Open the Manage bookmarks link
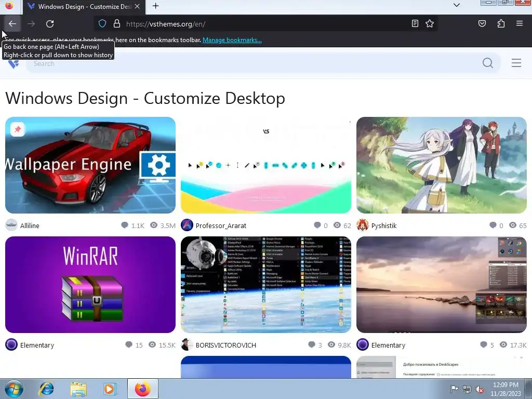 point(232,40)
